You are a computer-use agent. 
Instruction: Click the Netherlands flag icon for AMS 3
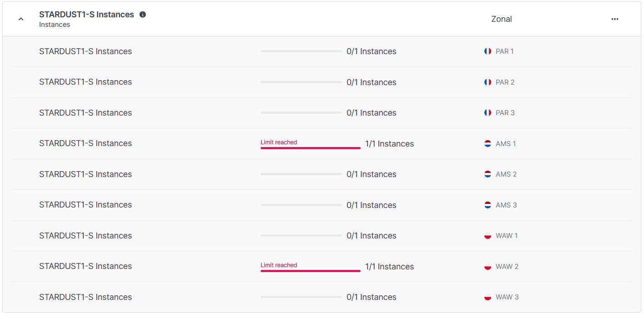(x=488, y=205)
